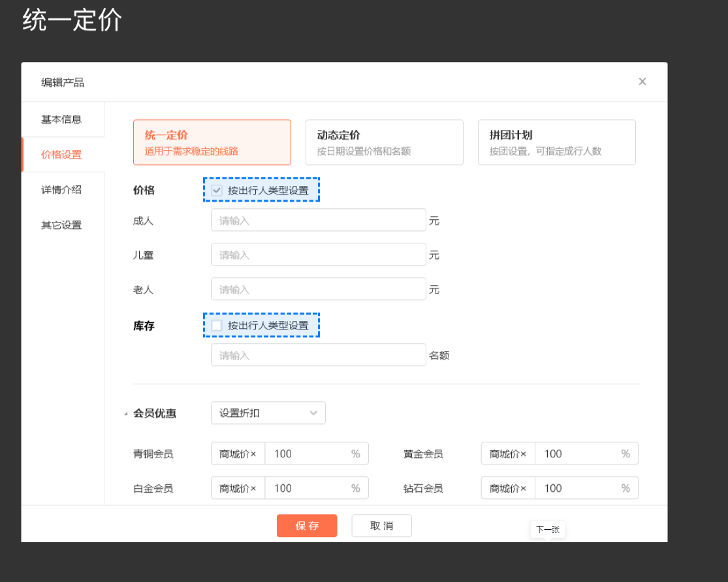Viewport: 728px width, 582px height.
Task: Click 商城价× prefix for 白金会员
Action: click(238, 488)
